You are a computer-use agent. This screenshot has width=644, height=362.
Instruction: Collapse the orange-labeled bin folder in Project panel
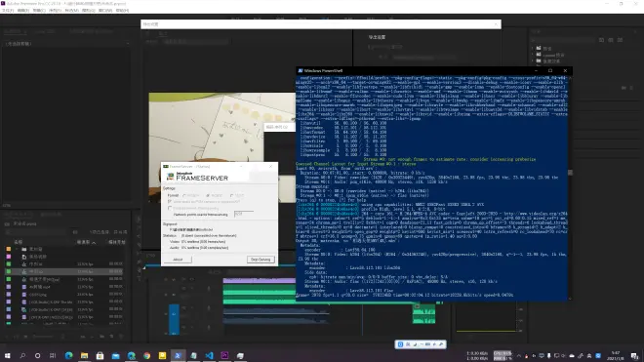tap(17, 249)
